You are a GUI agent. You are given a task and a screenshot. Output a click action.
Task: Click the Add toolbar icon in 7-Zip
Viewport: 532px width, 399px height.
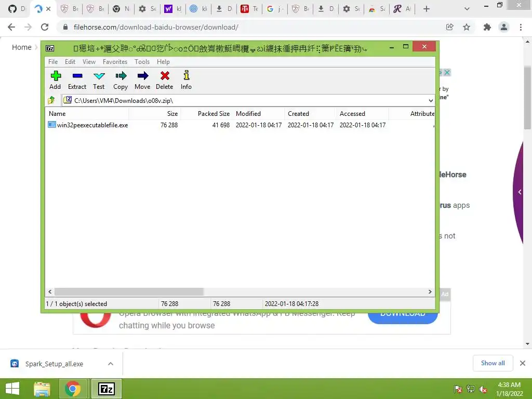pyautogui.click(x=55, y=79)
